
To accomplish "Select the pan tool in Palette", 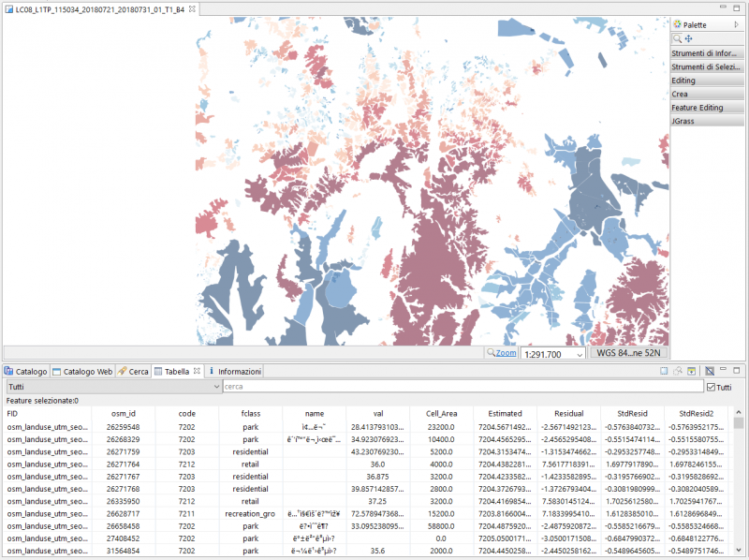I will 688,38.
